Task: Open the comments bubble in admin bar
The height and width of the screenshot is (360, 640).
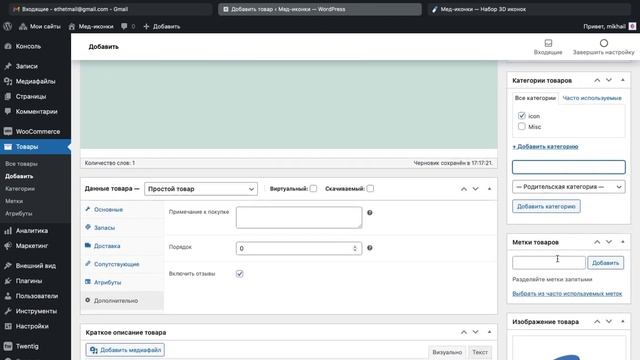Action: coord(128,27)
